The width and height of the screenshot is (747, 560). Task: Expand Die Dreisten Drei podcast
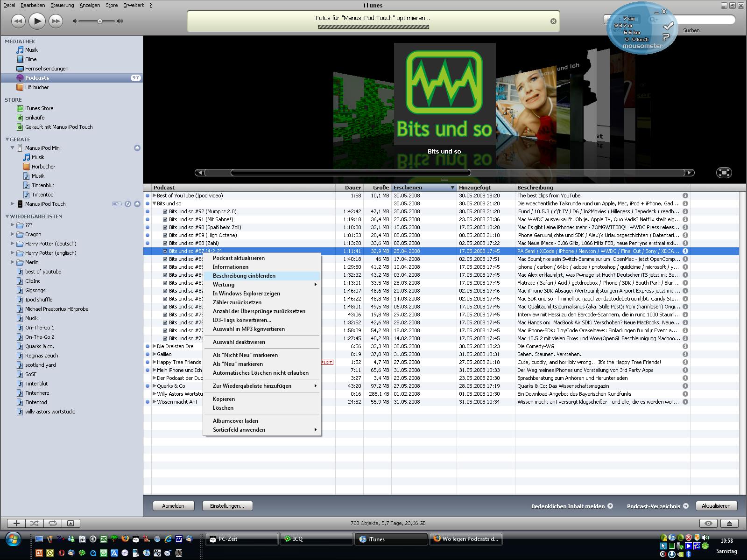[x=154, y=346]
